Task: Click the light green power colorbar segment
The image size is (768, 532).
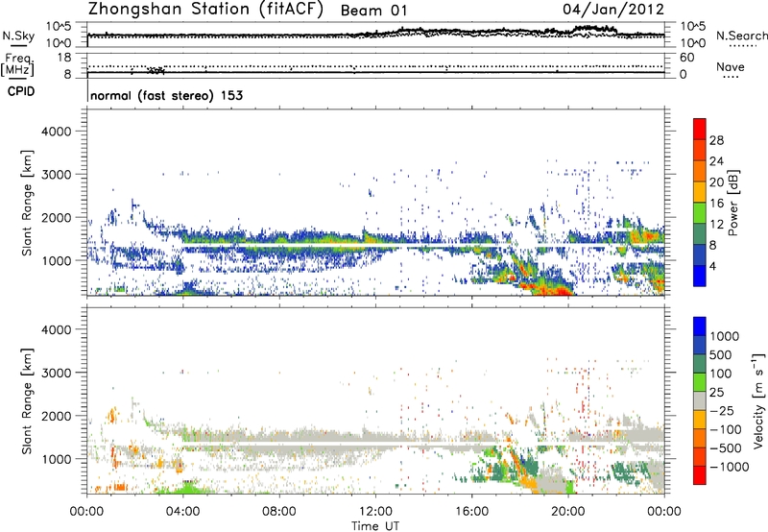Action: coord(700,213)
